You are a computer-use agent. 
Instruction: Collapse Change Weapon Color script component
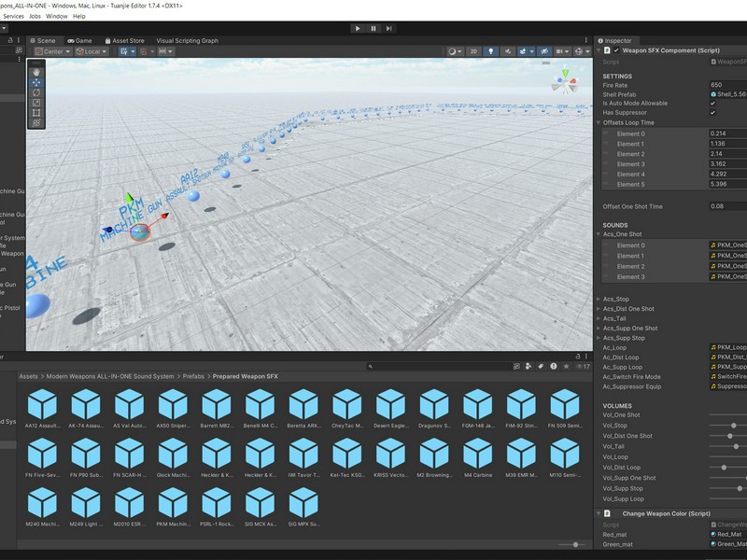(x=599, y=513)
